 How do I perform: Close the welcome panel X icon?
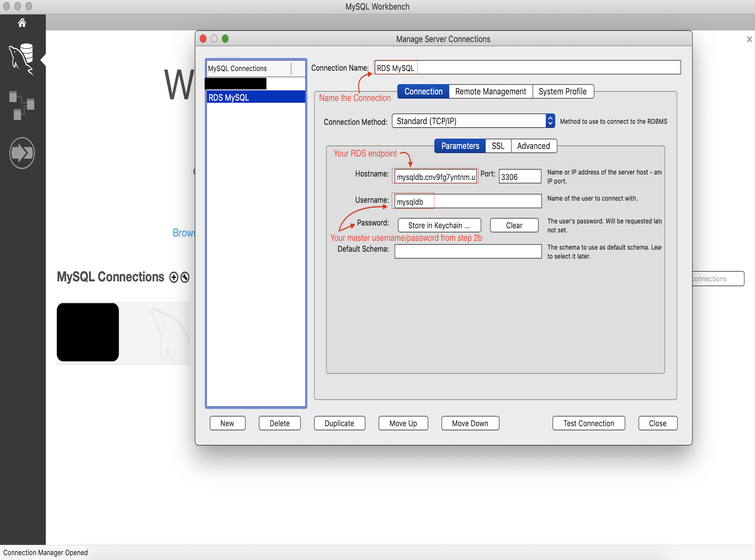(749, 39)
